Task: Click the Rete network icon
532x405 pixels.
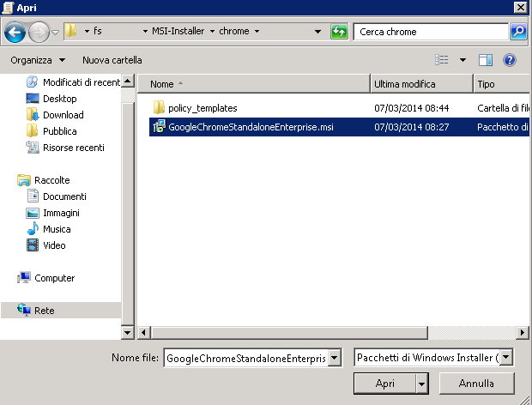Action: click(x=24, y=310)
